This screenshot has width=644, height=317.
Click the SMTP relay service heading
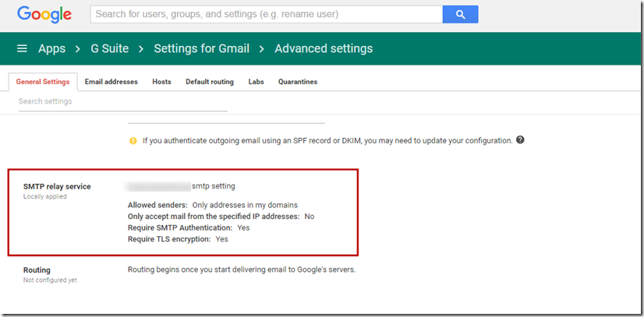pos(57,187)
